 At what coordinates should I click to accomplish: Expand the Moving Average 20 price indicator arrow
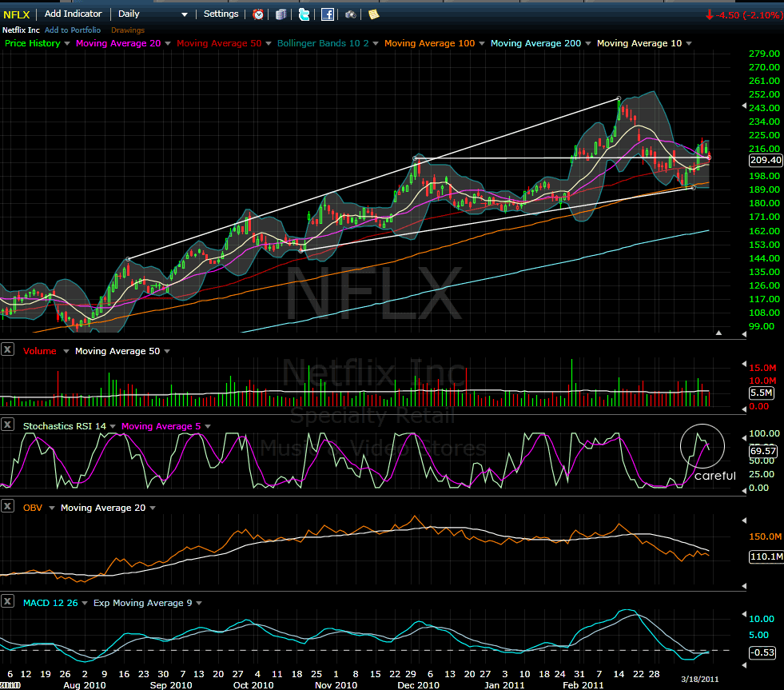168,43
